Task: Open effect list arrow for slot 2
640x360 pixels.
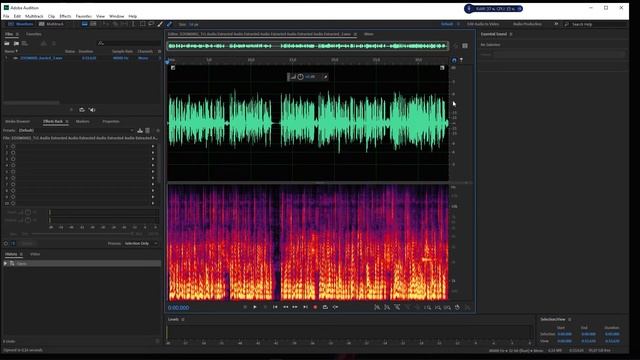Action: pos(153,153)
